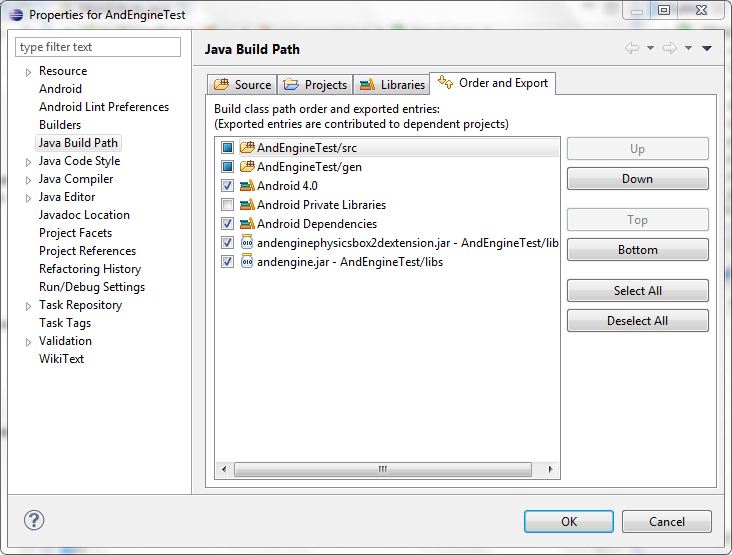Click the forward navigation arrow icon
This screenshot has height=555, width=732.
pos(670,48)
